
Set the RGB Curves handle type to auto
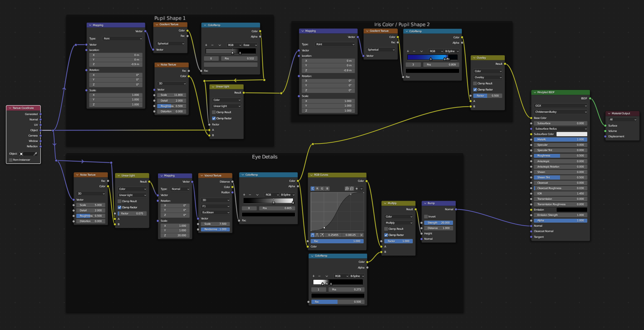point(313,235)
